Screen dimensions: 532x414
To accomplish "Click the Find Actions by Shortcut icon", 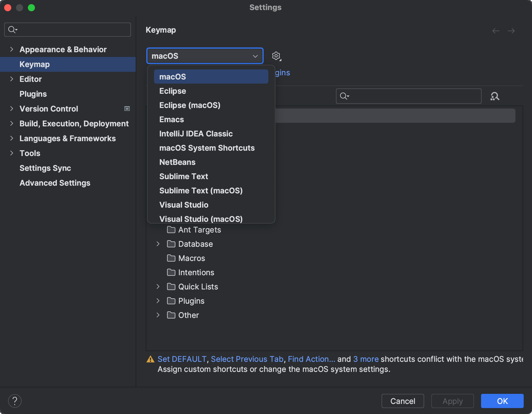I will pyautogui.click(x=494, y=96).
